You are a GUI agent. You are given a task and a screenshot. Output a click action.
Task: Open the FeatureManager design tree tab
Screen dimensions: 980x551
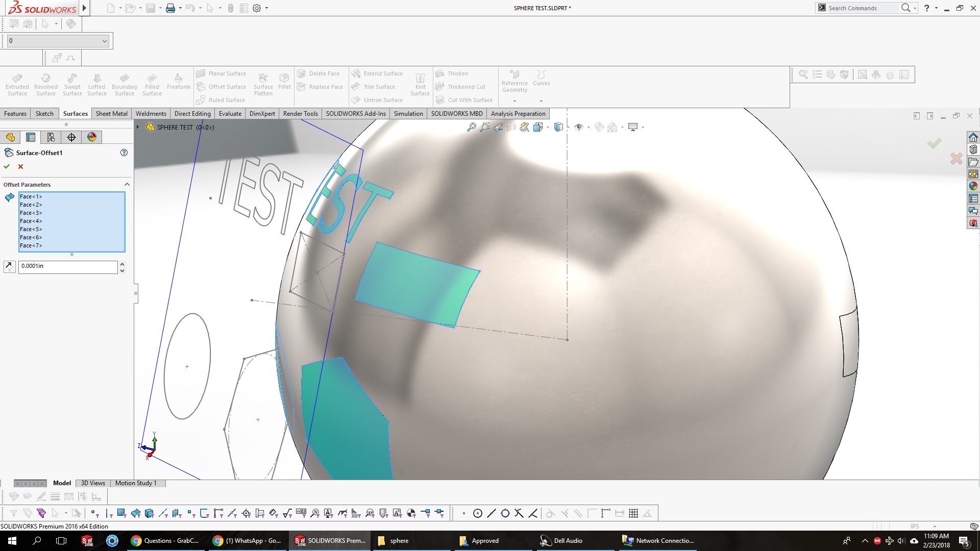(x=10, y=137)
